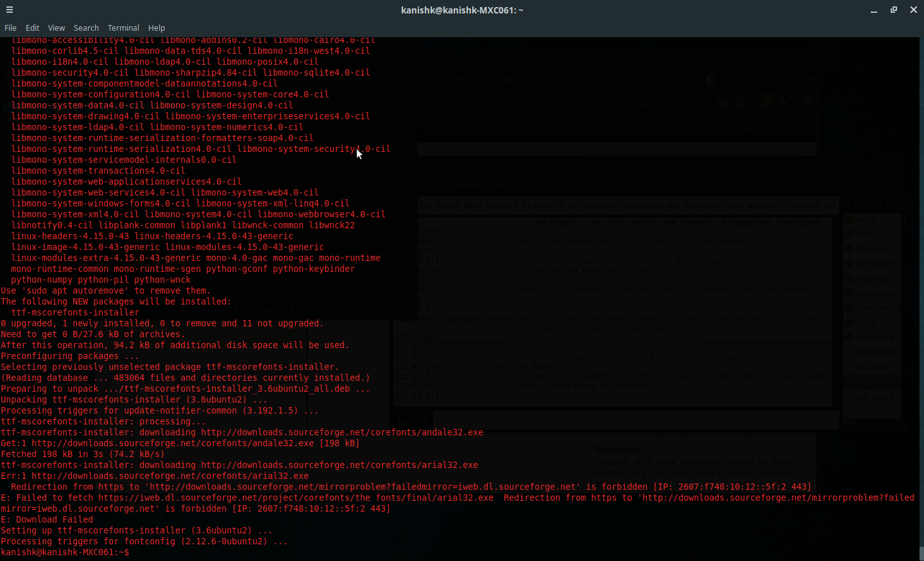
Task: Open the terminal hamburger menu icon
Action: click(10, 10)
